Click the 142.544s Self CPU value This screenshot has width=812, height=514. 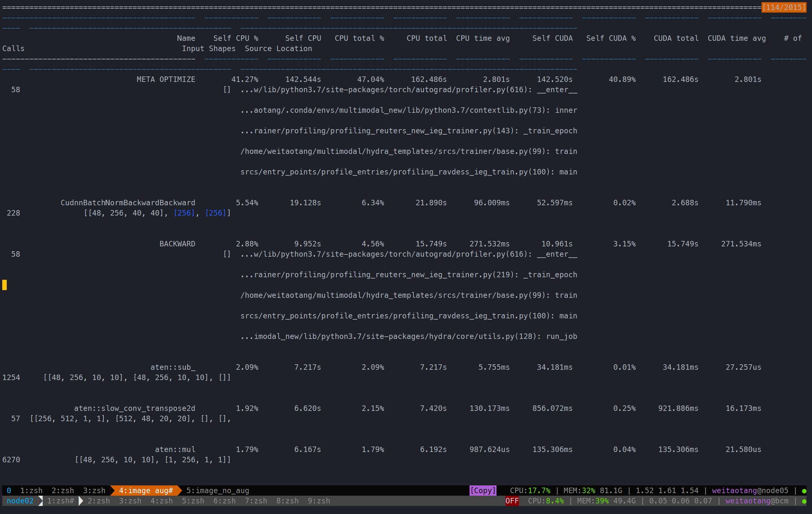[x=303, y=79]
